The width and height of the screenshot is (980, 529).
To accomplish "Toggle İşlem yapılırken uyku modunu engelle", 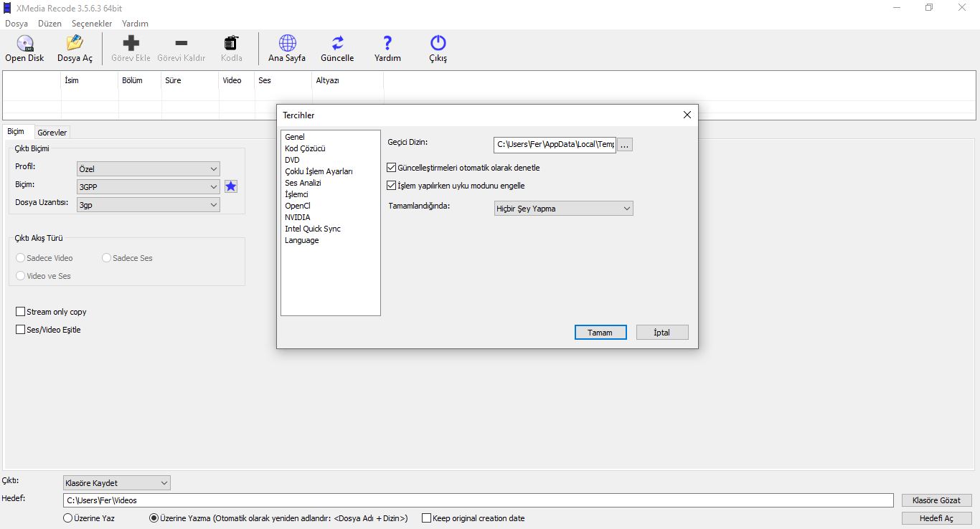I will [x=391, y=186].
